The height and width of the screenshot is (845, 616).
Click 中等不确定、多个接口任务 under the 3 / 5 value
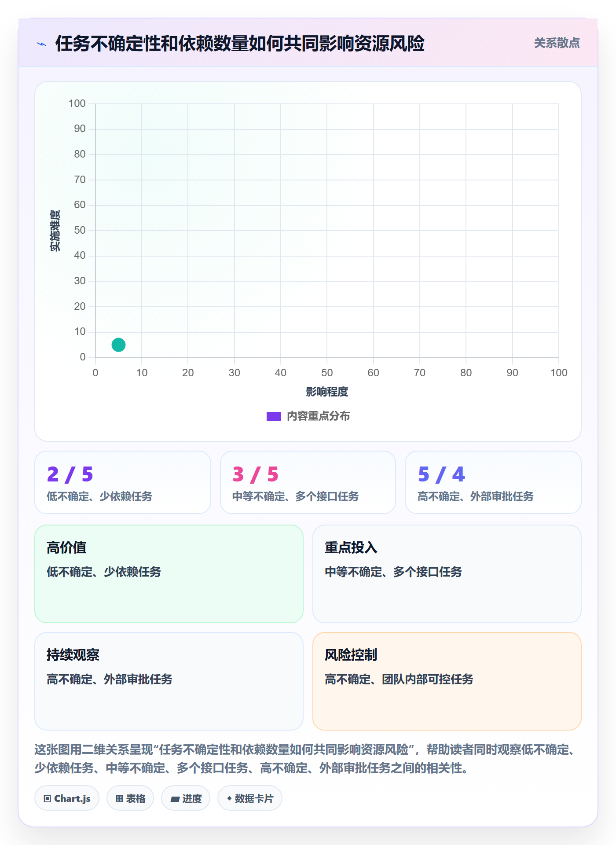pos(295,496)
